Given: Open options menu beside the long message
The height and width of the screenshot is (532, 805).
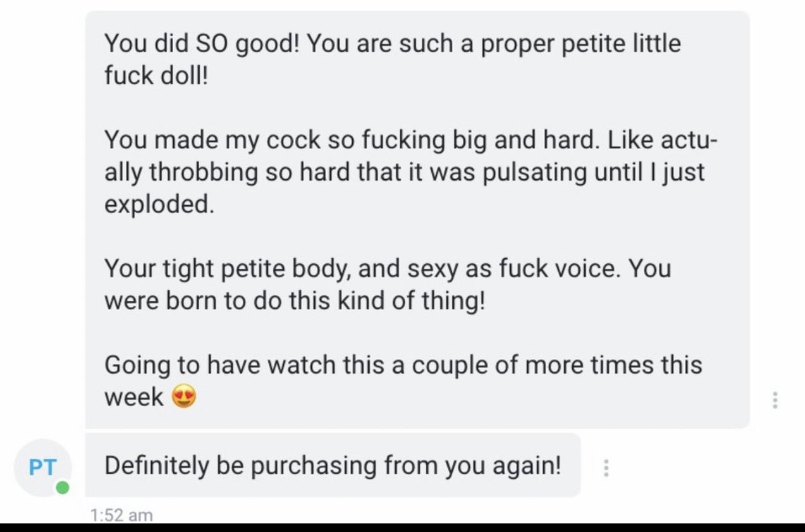Looking at the screenshot, I should (775, 401).
